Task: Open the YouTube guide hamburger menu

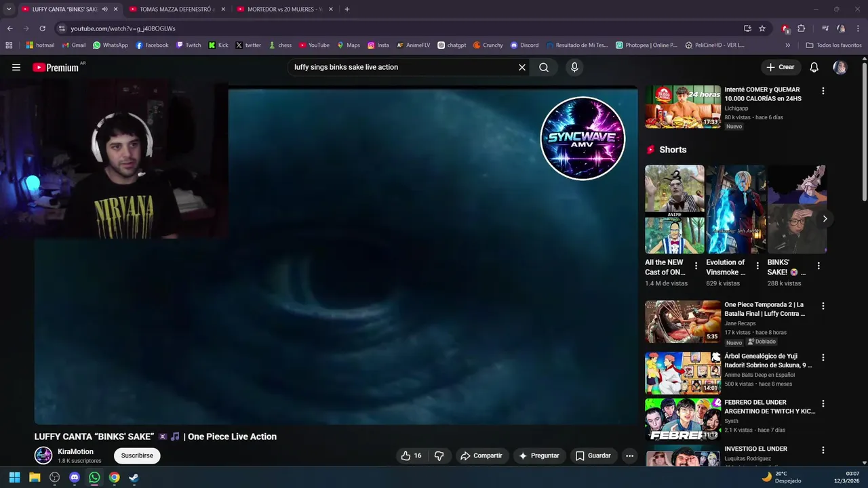Action: 16,67
